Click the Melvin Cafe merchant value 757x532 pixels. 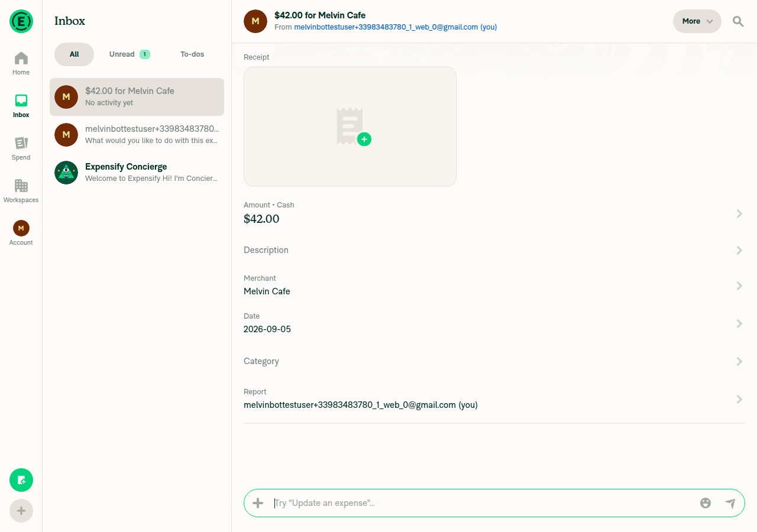[x=267, y=291]
